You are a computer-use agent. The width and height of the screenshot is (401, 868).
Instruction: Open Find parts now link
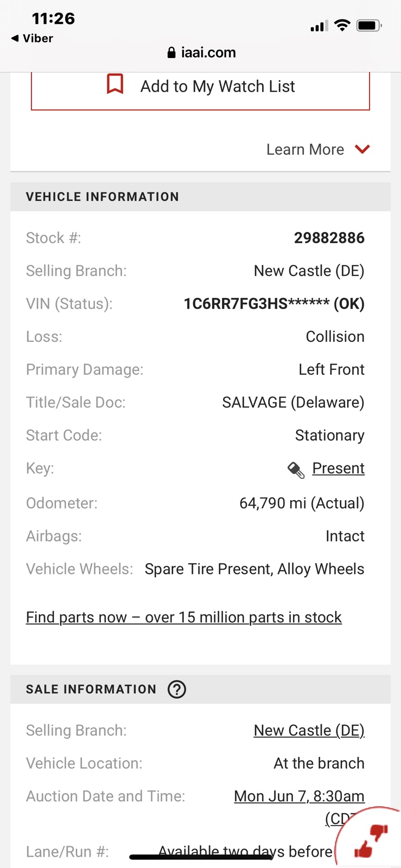pos(184,617)
